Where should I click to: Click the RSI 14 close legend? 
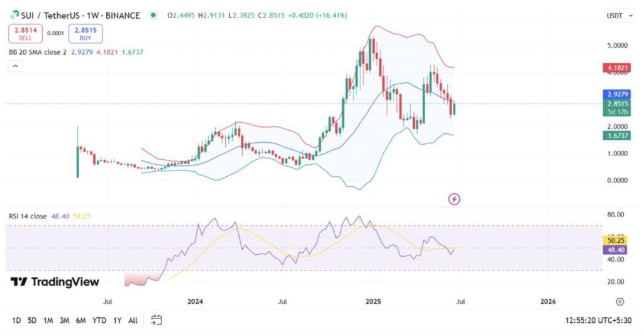[x=28, y=216]
